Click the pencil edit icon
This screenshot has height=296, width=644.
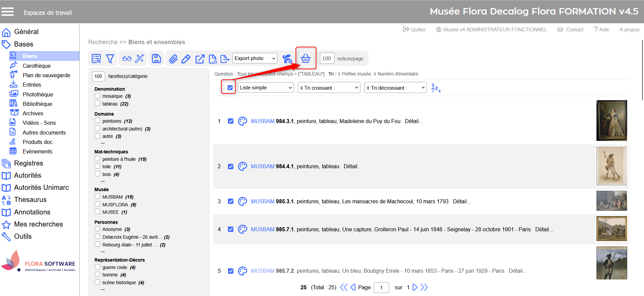(x=186, y=59)
